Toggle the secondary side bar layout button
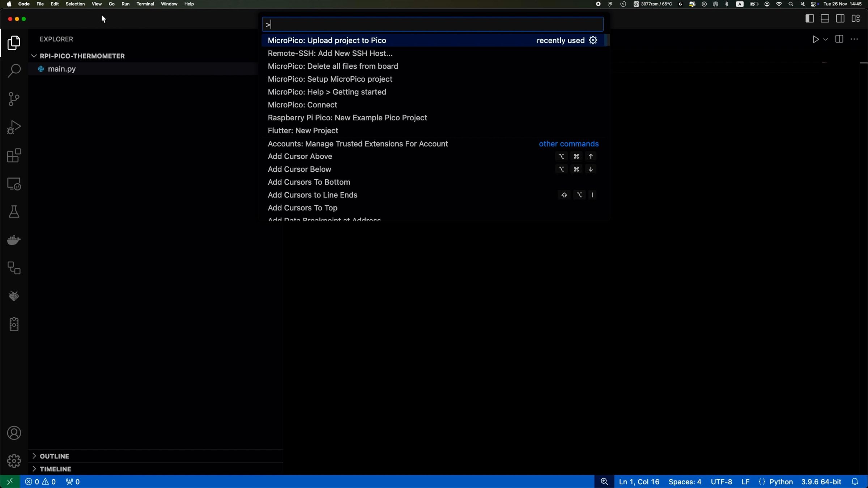 pyautogui.click(x=840, y=19)
